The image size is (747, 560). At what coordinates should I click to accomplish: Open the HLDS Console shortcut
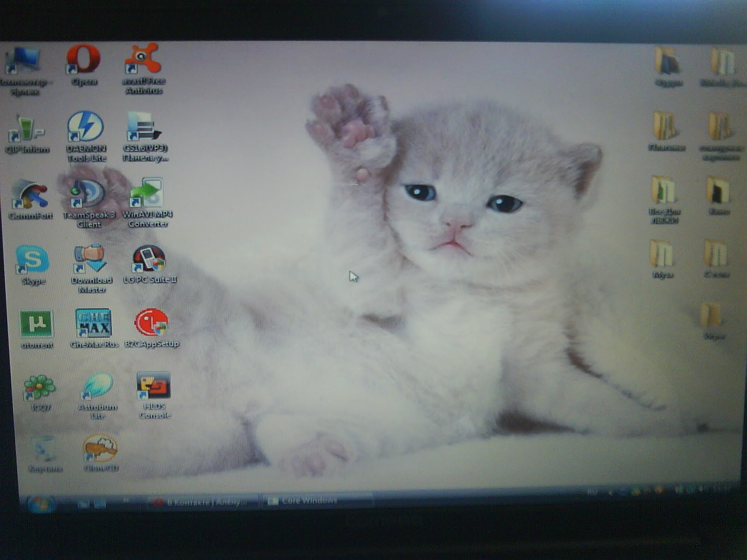154,386
